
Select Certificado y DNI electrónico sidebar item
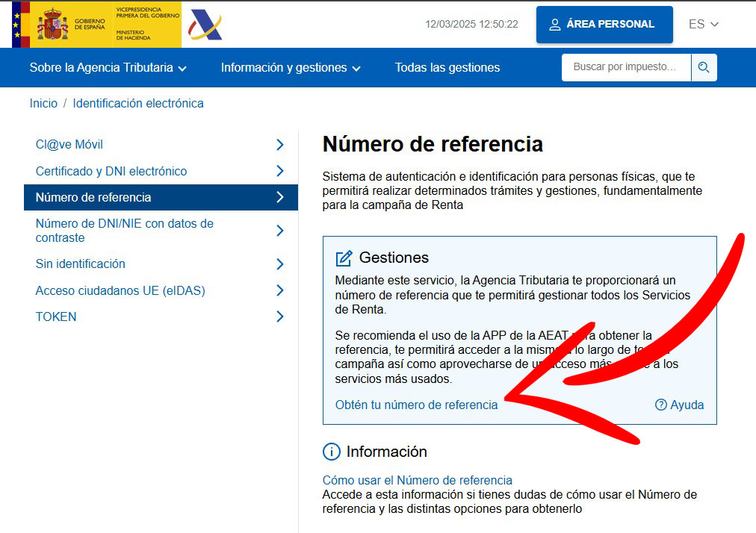click(x=111, y=171)
